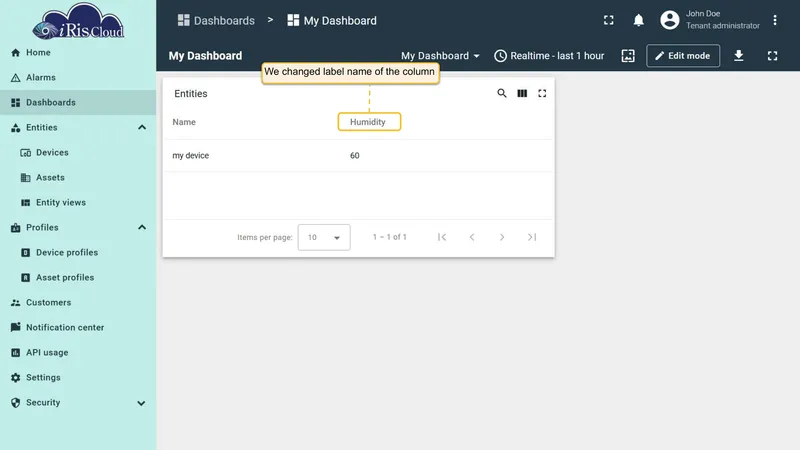Click the John Doe profile avatar
800x450 pixels.
pos(669,20)
